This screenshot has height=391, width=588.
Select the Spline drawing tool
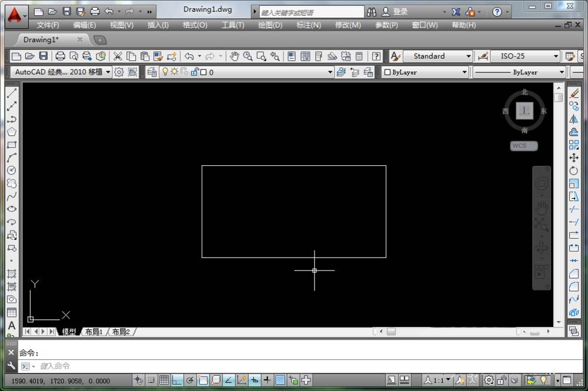coord(12,196)
